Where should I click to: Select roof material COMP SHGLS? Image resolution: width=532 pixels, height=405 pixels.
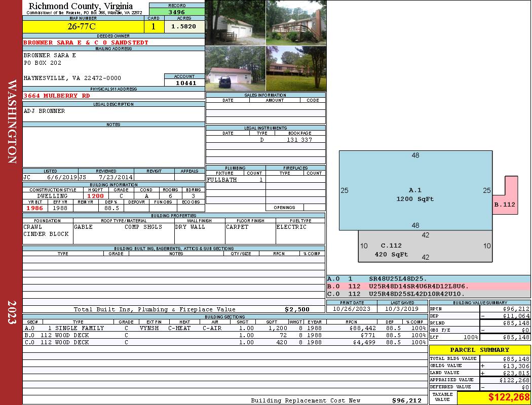pos(143,227)
